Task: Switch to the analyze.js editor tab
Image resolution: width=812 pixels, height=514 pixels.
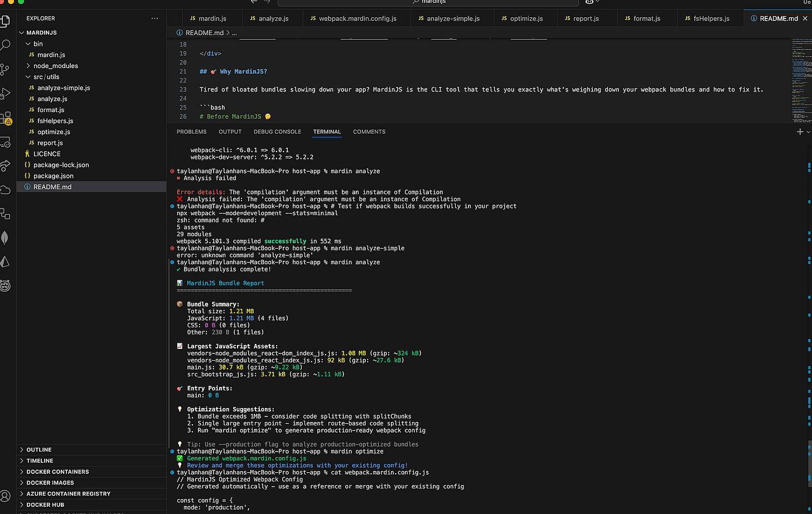Action: coord(273,18)
